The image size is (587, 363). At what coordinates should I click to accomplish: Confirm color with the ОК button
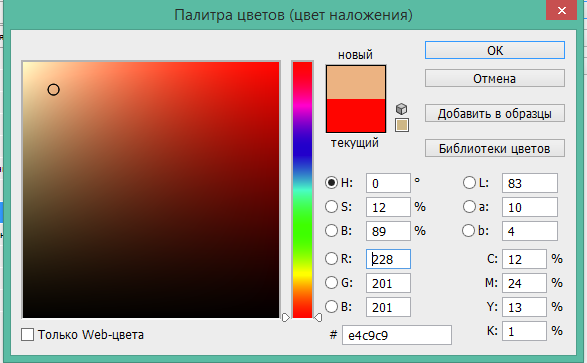pos(495,50)
